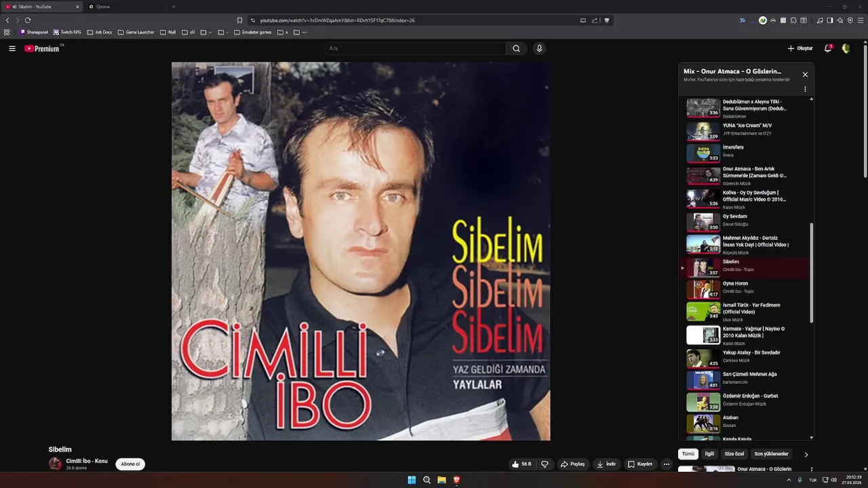The image size is (868, 488).
Task: Play Onur Atmaca - Ben Artık Sürmene'de item
Action: (x=745, y=176)
